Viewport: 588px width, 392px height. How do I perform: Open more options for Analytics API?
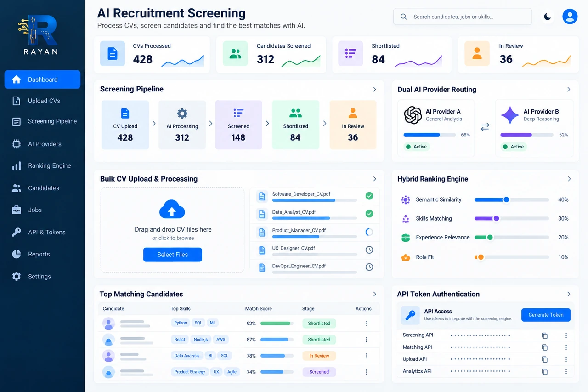566,371
